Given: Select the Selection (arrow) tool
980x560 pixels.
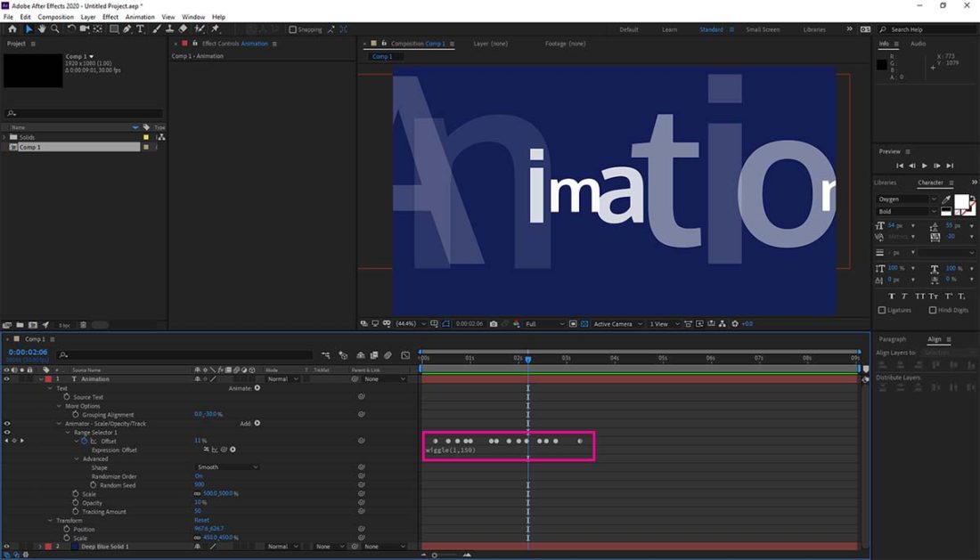Looking at the screenshot, I should (29, 29).
